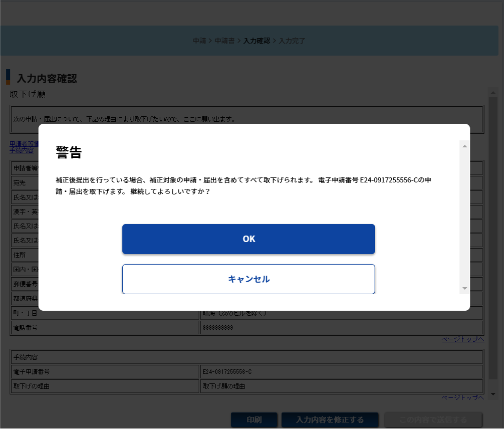Click the 町・丁目 label cell
Screen dimensions: 504x429
[x=105, y=313]
